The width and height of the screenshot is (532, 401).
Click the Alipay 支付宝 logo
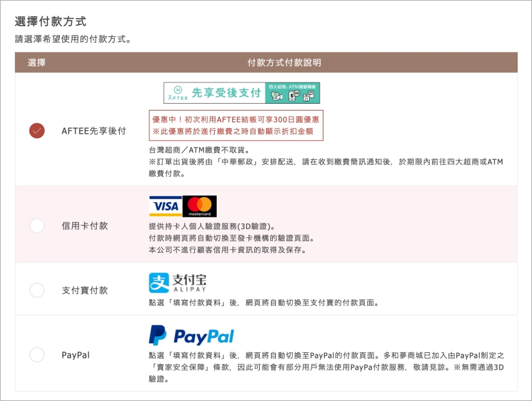click(x=177, y=283)
